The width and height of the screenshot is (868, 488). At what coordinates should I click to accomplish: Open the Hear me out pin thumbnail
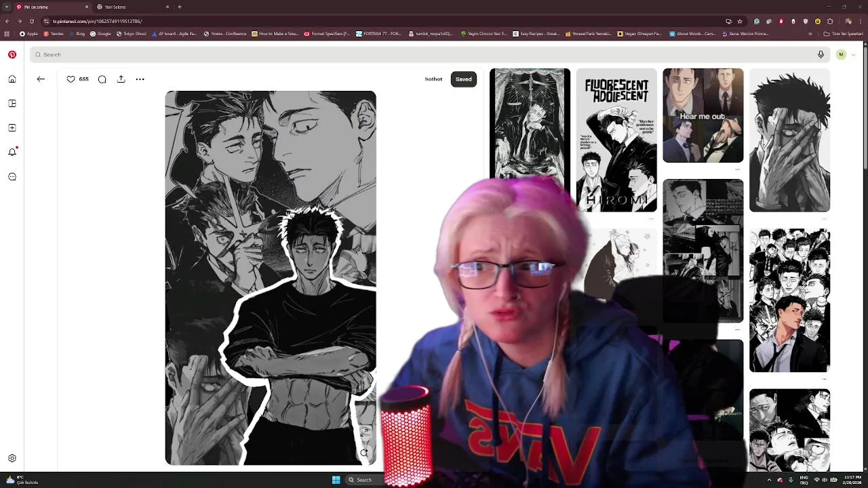coord(703,115)
